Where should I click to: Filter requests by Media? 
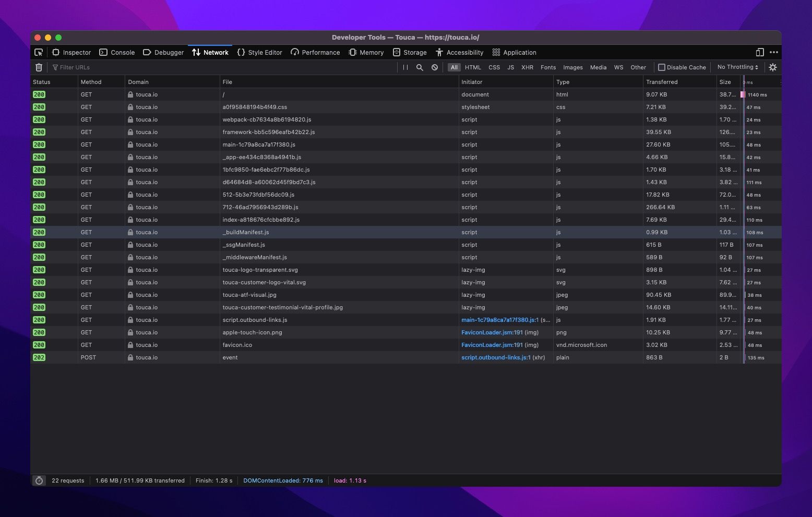(598, 67)
